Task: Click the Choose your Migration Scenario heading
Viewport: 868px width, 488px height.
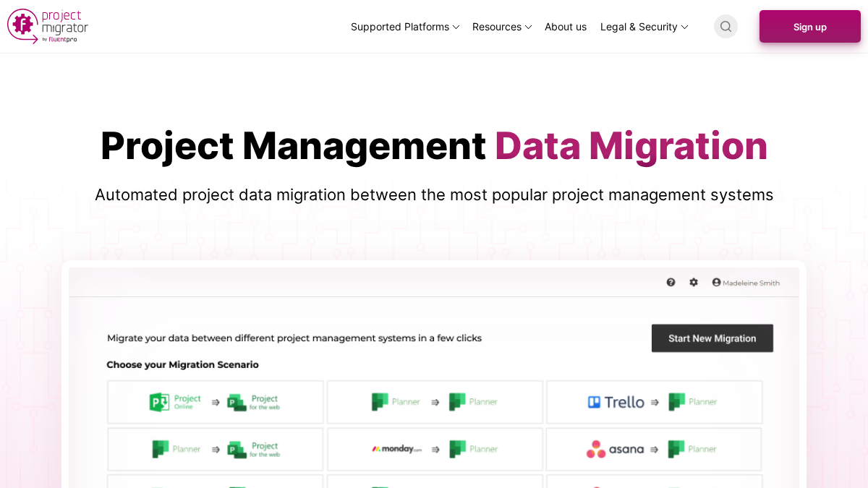Action: click(x=182, y=364)
